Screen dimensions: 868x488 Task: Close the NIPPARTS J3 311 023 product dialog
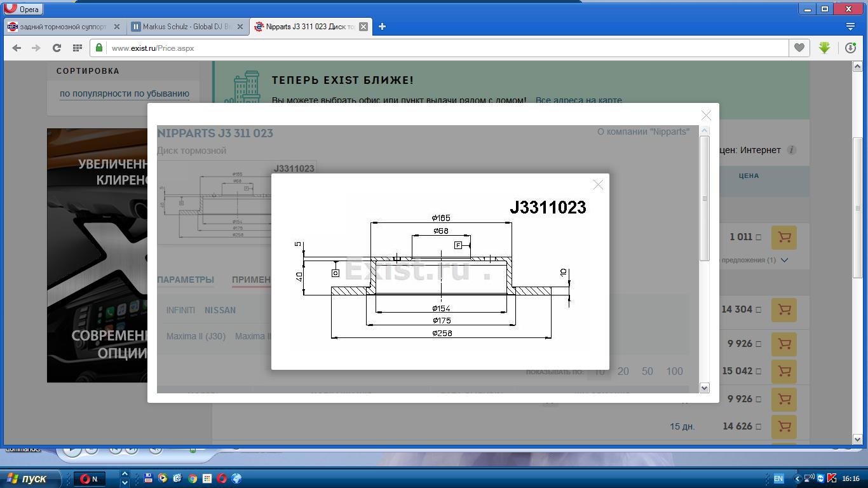click(x=706, y=115)
